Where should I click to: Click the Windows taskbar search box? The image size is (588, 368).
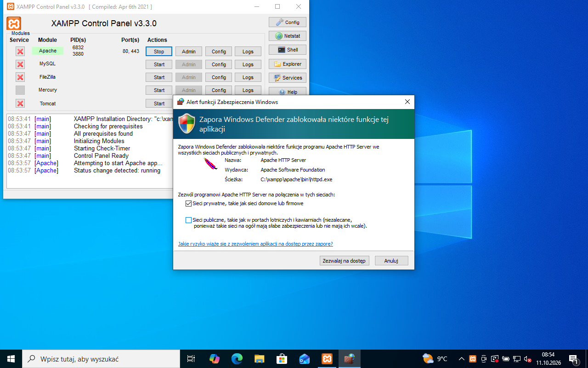101,359
